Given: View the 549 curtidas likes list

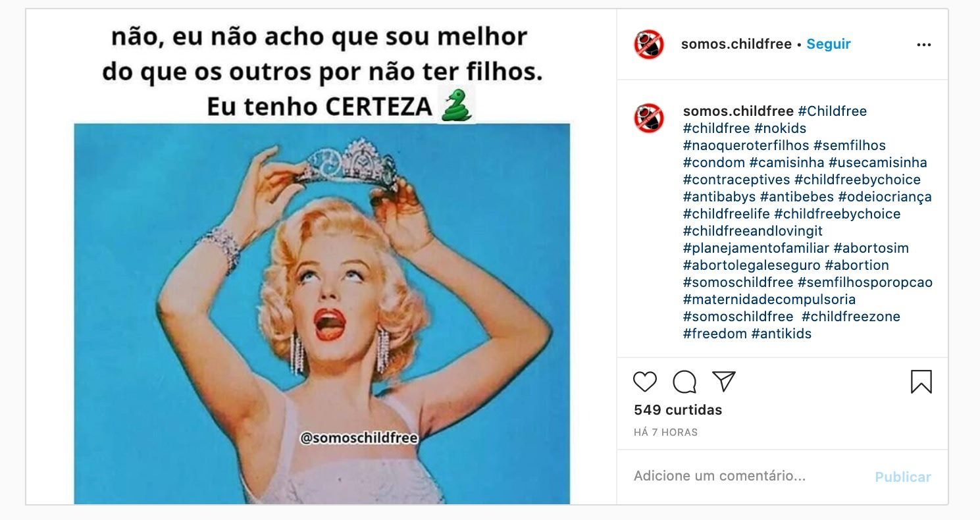Looking at the screenshot, I should point(678,409).
